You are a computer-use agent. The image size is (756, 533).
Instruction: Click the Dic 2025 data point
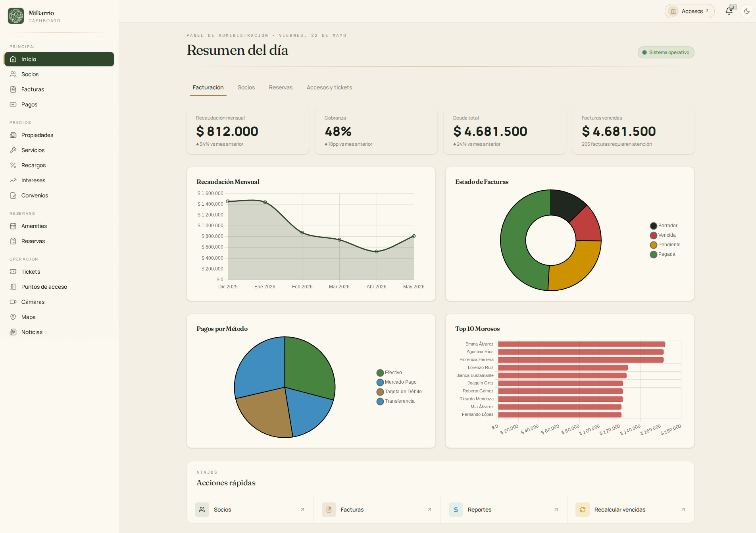[x=228, y=201]
